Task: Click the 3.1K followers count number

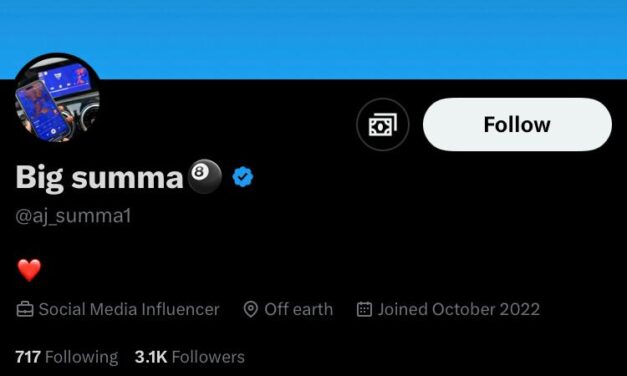Action: point(151,357)
